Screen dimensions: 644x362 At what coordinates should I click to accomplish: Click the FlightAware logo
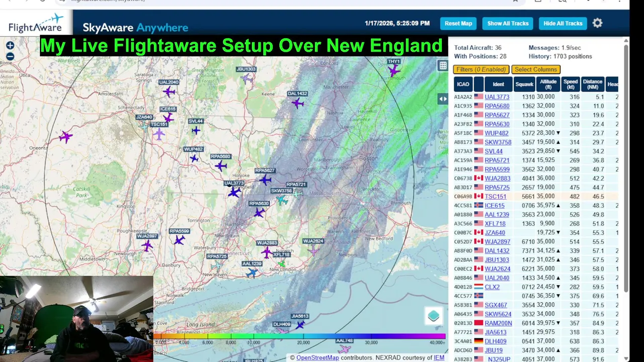(36, 24)
